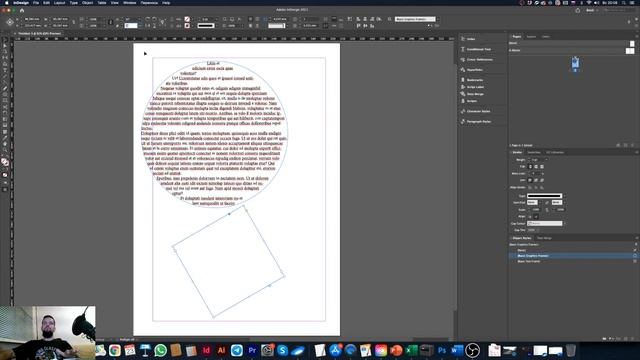Image resolution: width=640 pixels, height=360 pixels.
Task: Open OBS from the dock
Action: point(472,350)
